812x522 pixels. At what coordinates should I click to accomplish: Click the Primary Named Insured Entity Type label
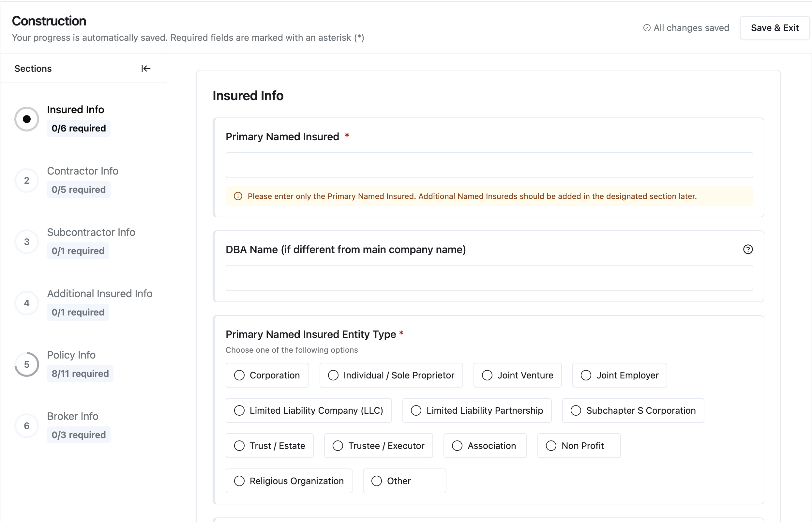click(311, 334)
